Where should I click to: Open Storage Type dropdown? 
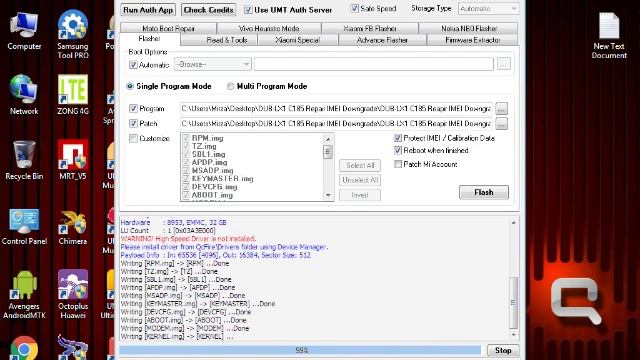[x=488, y=8]
